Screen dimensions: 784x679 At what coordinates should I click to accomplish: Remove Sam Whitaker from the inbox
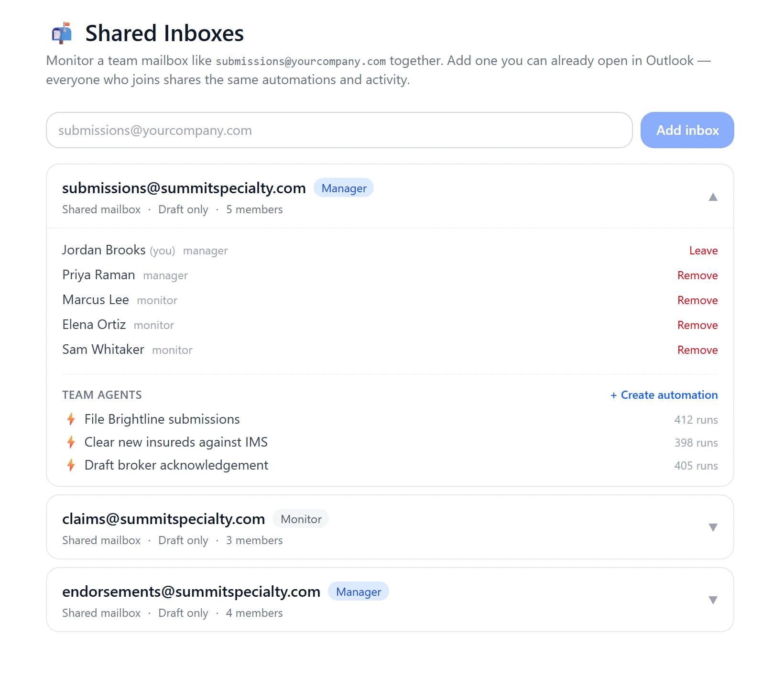click(x=697, y=350)
